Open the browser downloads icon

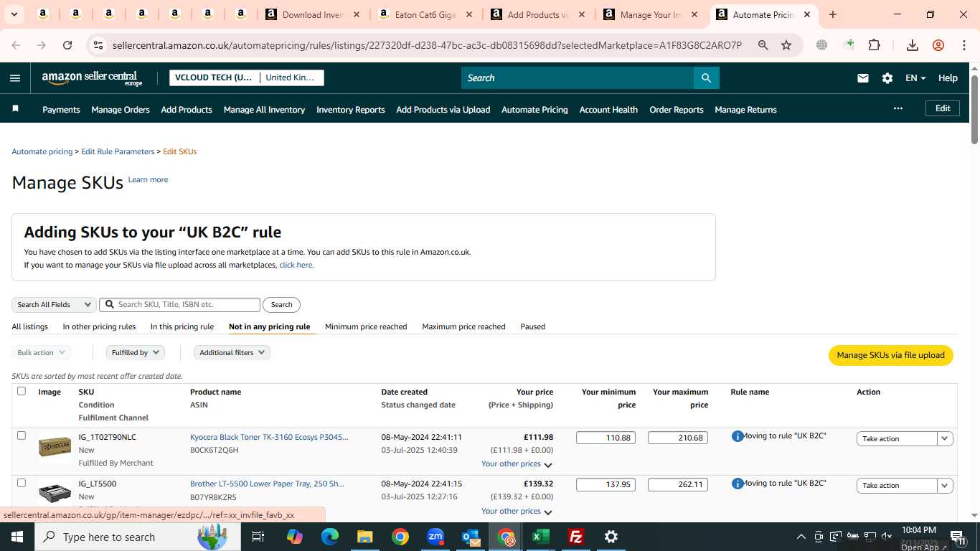tap(913, 45)
